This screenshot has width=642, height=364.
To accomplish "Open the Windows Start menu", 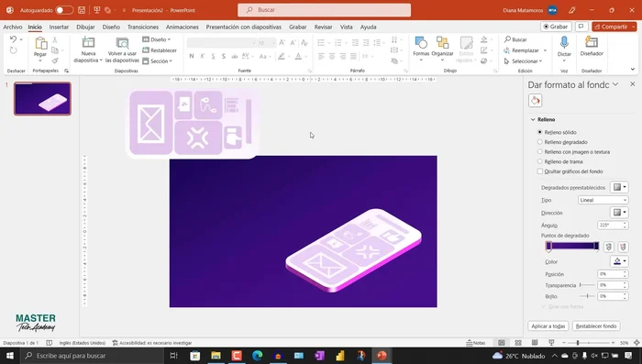I will [10, 356].
